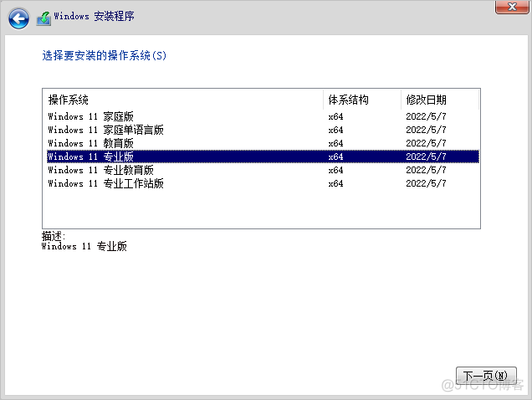Viewport: 532px width, 400px height.
Task: Click x64 in the 家庭版 row
Action: [335, 117]
